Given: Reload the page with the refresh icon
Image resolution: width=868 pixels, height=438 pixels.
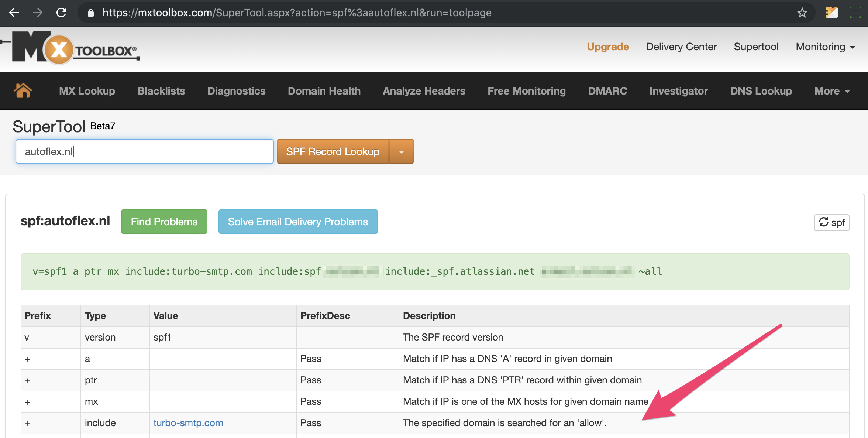Looking at the screenshot, I should (x=61, y=13).
